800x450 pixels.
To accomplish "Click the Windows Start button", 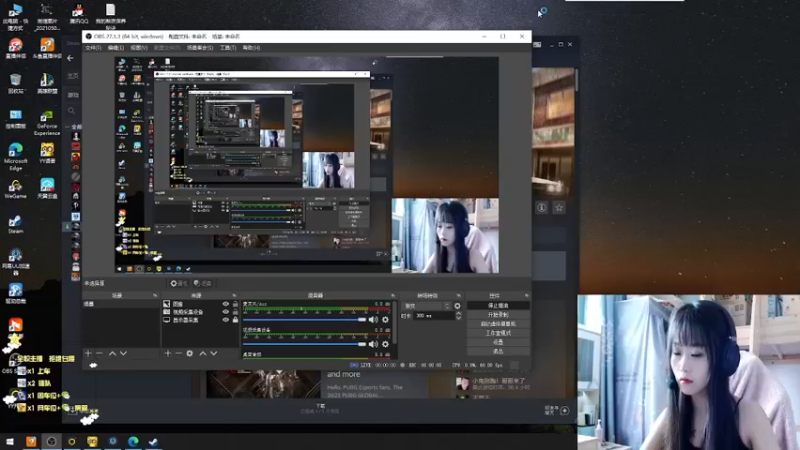I will pos(10,442).
